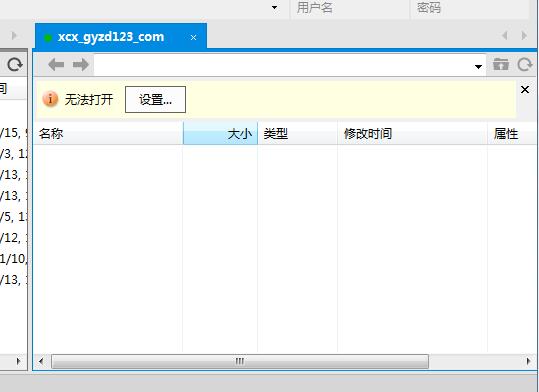Sort by the 大小 column header

(x=220, y=133)
